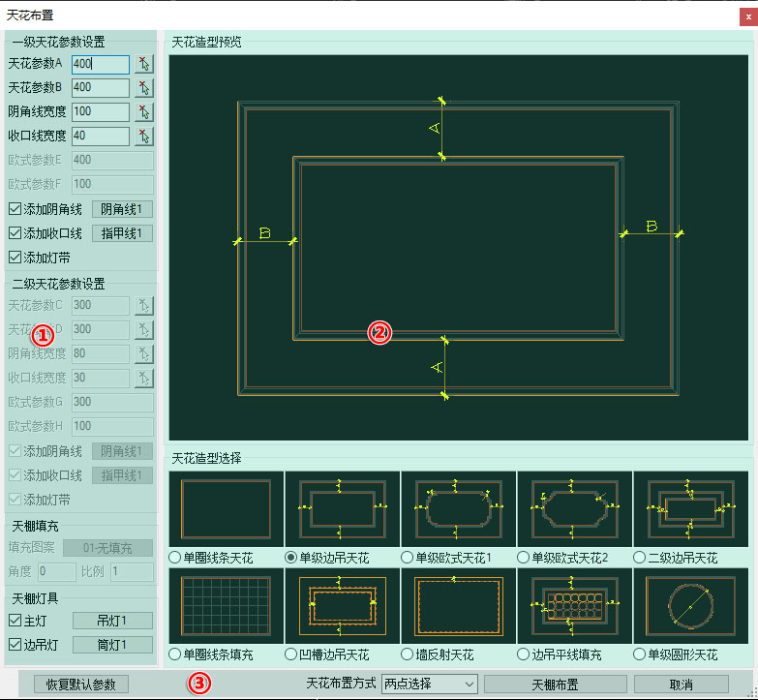Click the large 天花造型预览 preview canvas
The width and height of the screenshot is (758, 700).
point(458,248)
